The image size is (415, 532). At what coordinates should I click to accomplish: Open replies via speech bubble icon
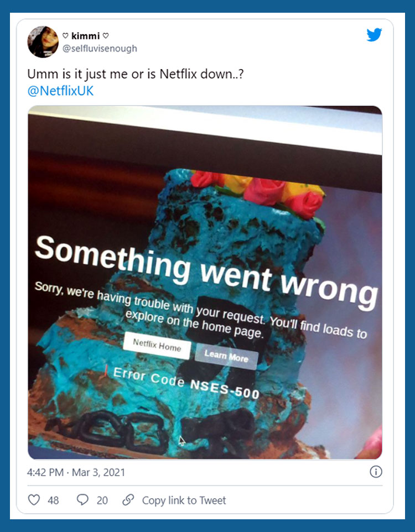[x=82, y=500]
